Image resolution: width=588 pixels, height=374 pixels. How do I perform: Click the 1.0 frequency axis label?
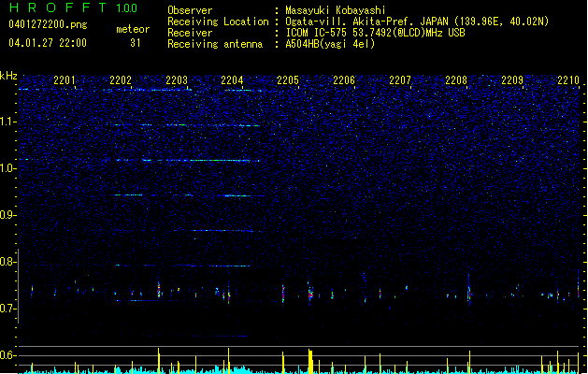[8, 168]
